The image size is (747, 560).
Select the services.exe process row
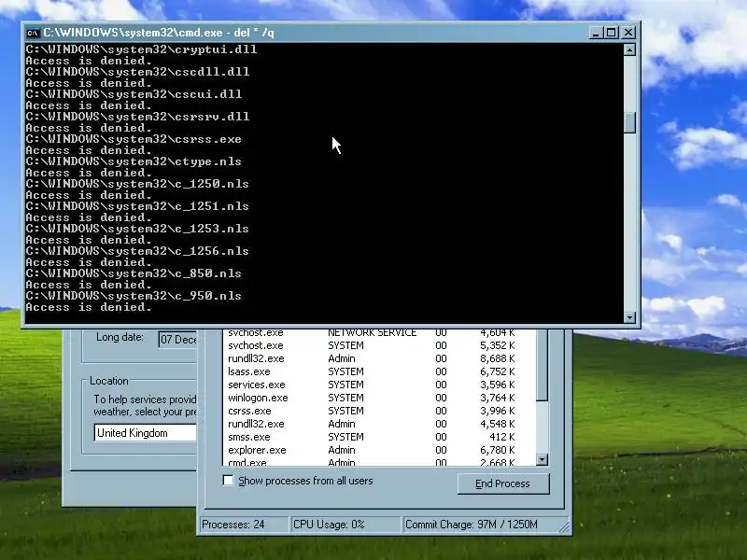379,385
